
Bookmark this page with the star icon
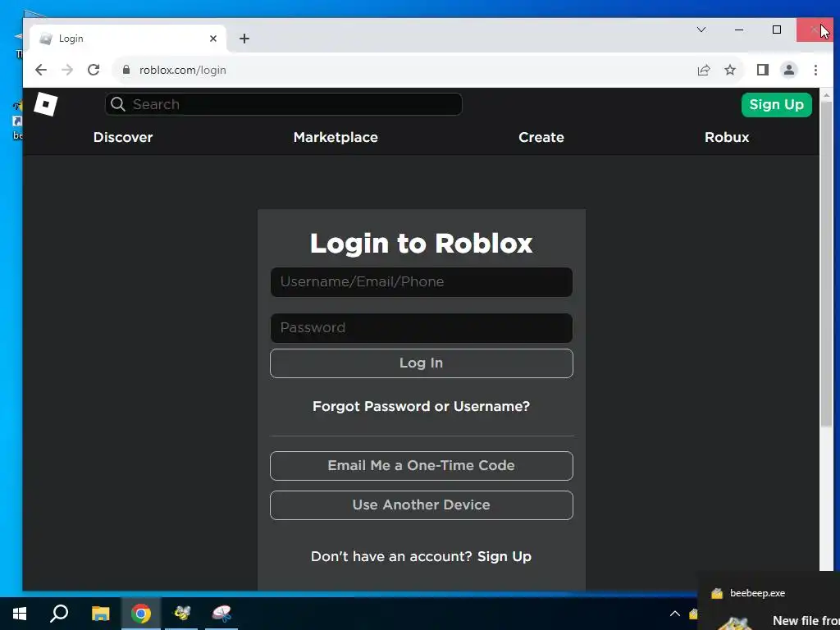(x=730, y=71)
